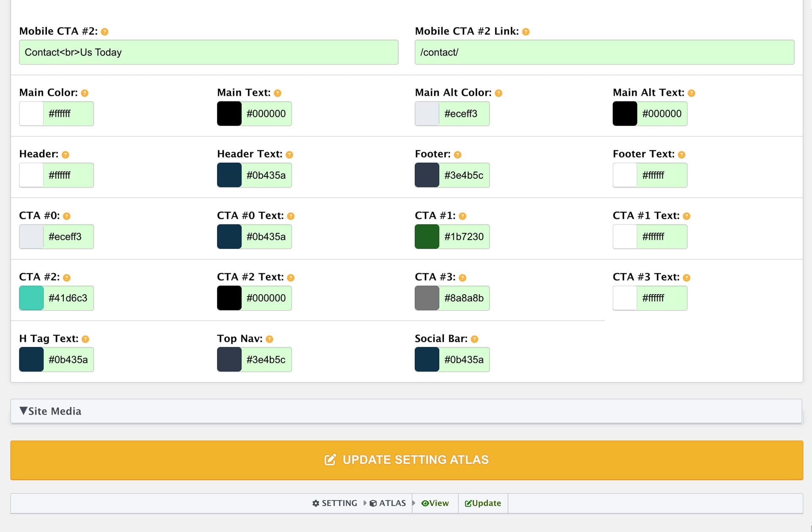Click help icon beside Social Bar label

(x=475, y=339)
